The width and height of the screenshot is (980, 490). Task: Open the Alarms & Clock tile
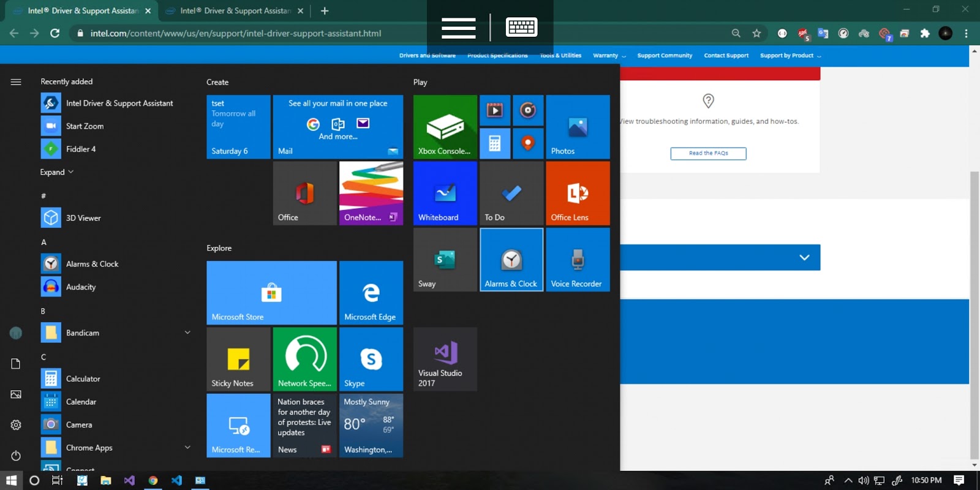511,260
